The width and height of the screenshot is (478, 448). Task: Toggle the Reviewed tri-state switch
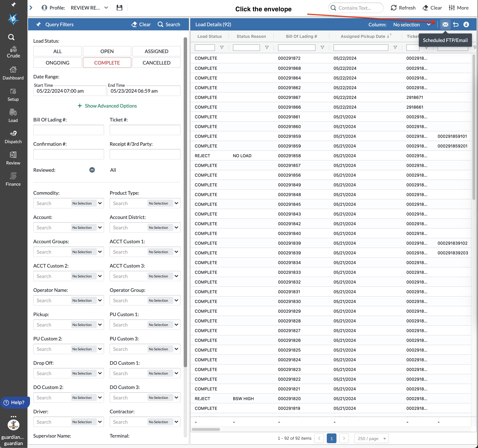tap(92, 170)
